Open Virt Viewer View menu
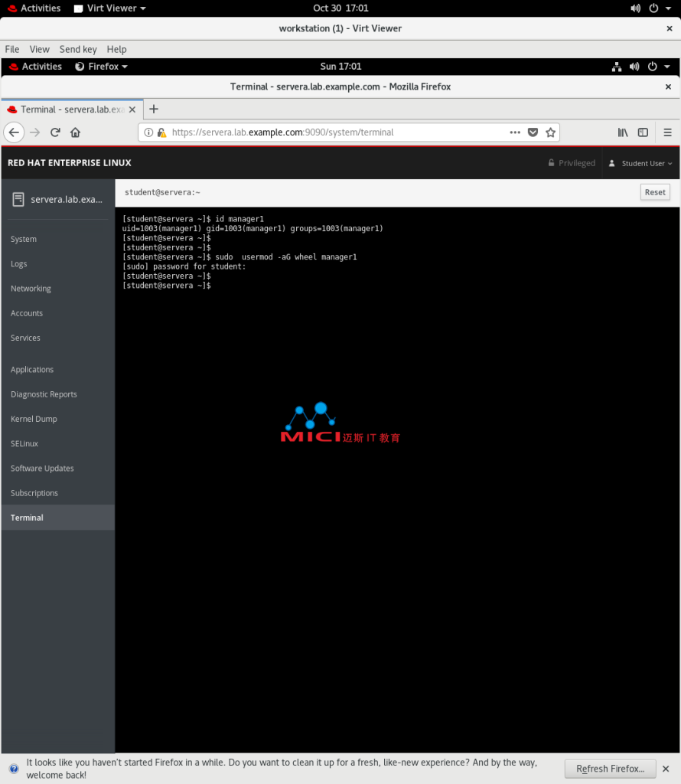Image resolution: width=681 pixels, height=784 pixels. click(x=40, y=49)
